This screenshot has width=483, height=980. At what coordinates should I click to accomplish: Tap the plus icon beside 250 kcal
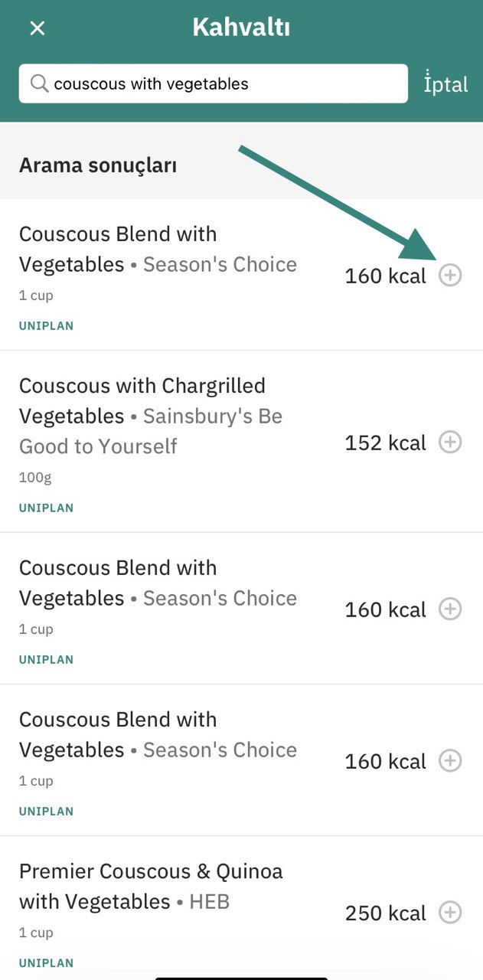tap(450, 912)
